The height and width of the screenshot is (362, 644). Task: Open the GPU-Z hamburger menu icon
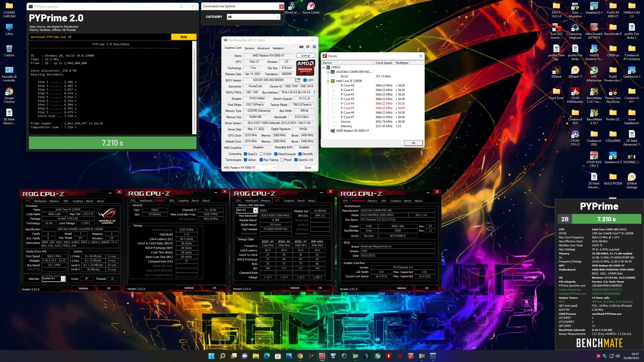click(x=314, y=47)
